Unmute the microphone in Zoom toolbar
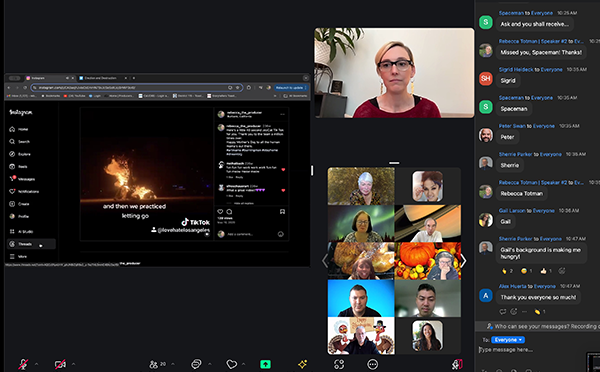Screen dimensions: 600x372 tap(23, 364)
